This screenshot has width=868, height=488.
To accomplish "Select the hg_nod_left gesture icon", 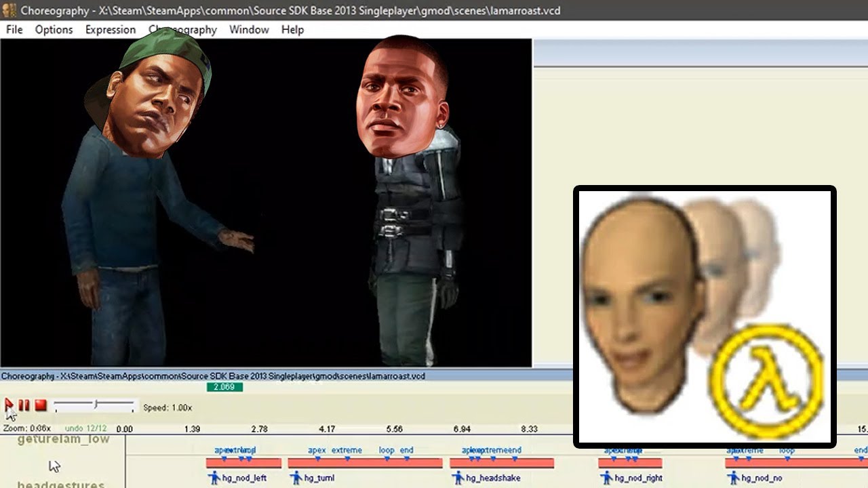I will [214, 478].
